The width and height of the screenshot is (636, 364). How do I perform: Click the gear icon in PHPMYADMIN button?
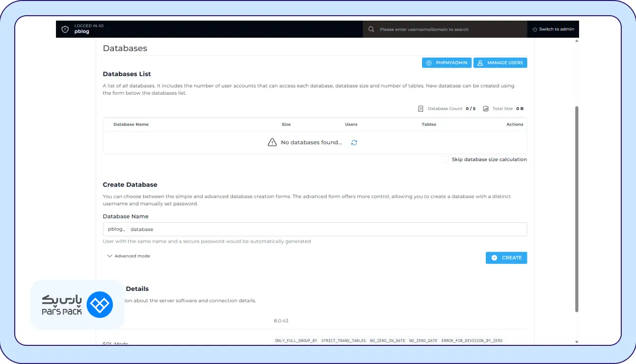[x=429, y=63]
